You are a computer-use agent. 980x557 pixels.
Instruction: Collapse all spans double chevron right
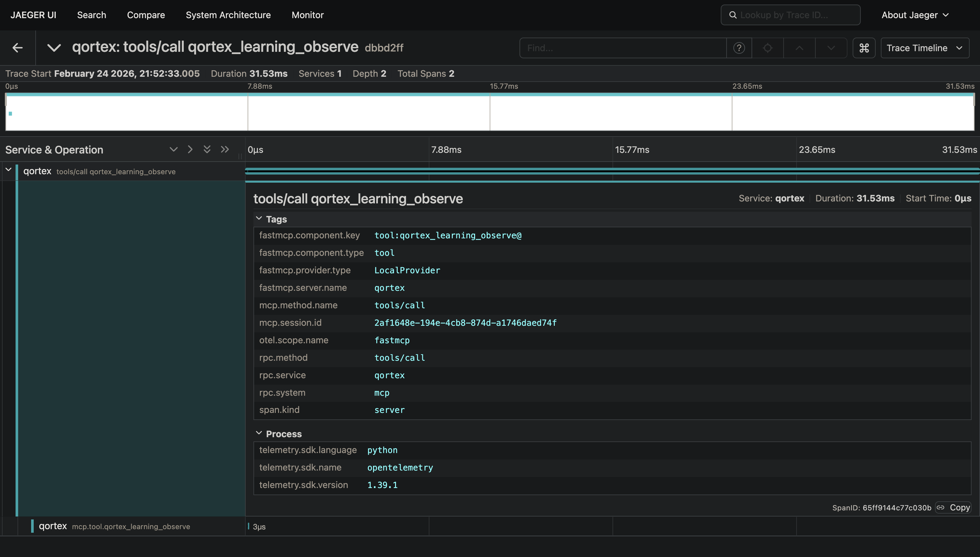[x=225, y=149]
